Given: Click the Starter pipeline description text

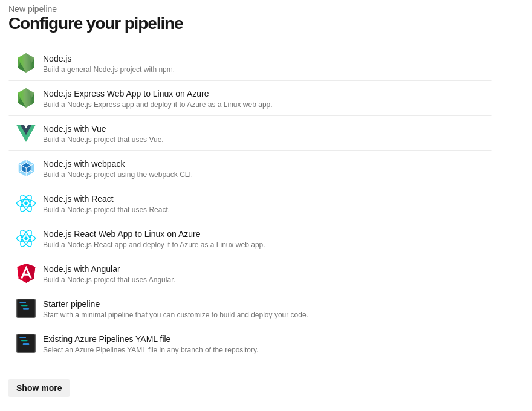Looking at the screenshot, I should pyautogui.click(x=175, y=315).
